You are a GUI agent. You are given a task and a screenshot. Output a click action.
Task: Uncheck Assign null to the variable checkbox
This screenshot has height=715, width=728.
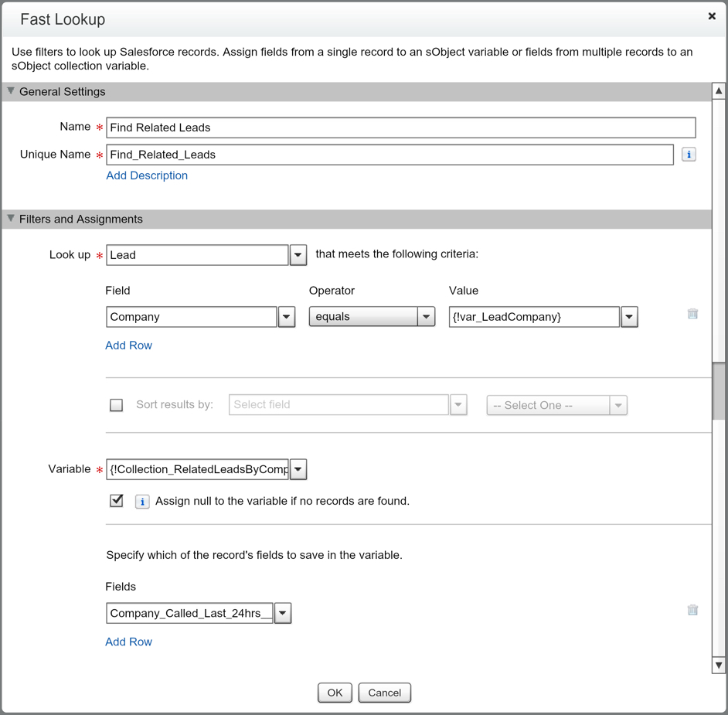tap(117, 501)
